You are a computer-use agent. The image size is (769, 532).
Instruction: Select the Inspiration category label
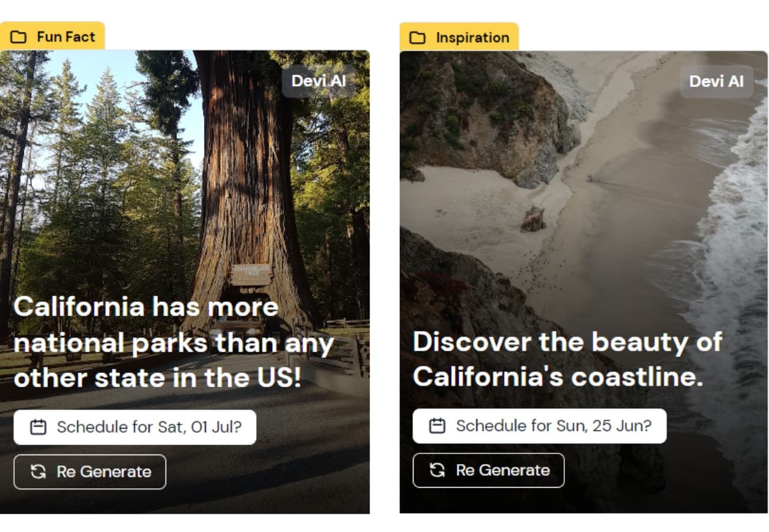[472, 38]
